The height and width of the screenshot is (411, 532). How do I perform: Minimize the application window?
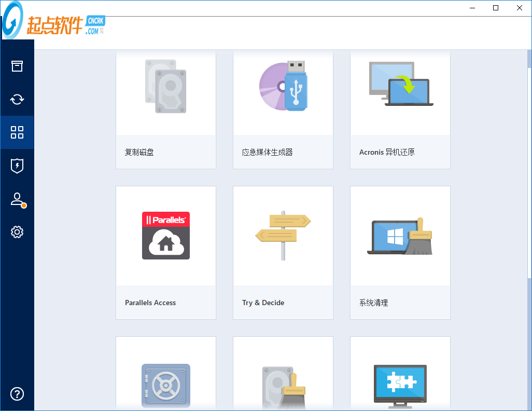coord(472,8)
